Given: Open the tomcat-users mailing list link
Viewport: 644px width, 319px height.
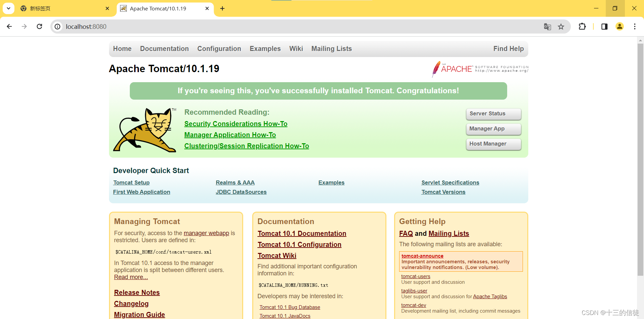Looking at the screenshot, I should point(416,276).
